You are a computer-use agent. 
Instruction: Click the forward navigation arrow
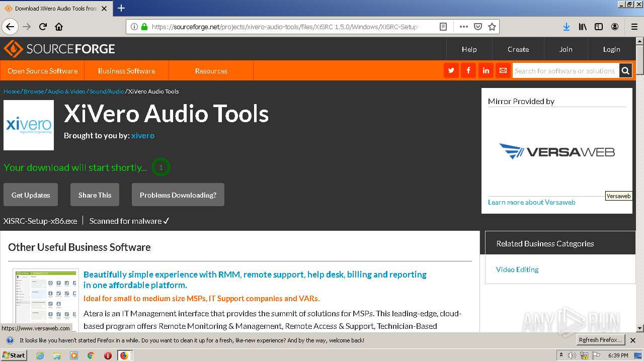[27, 27]
